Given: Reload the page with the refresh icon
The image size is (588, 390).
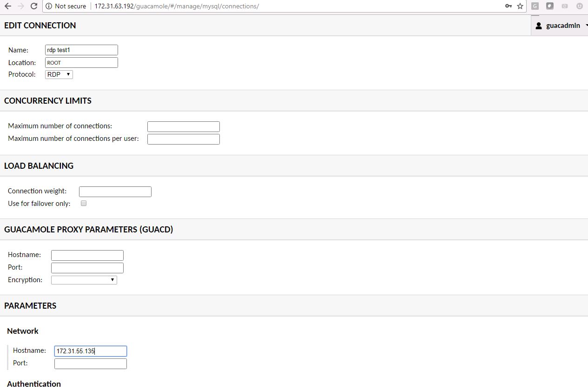Looking at the screenshot, I should (33, 6).
